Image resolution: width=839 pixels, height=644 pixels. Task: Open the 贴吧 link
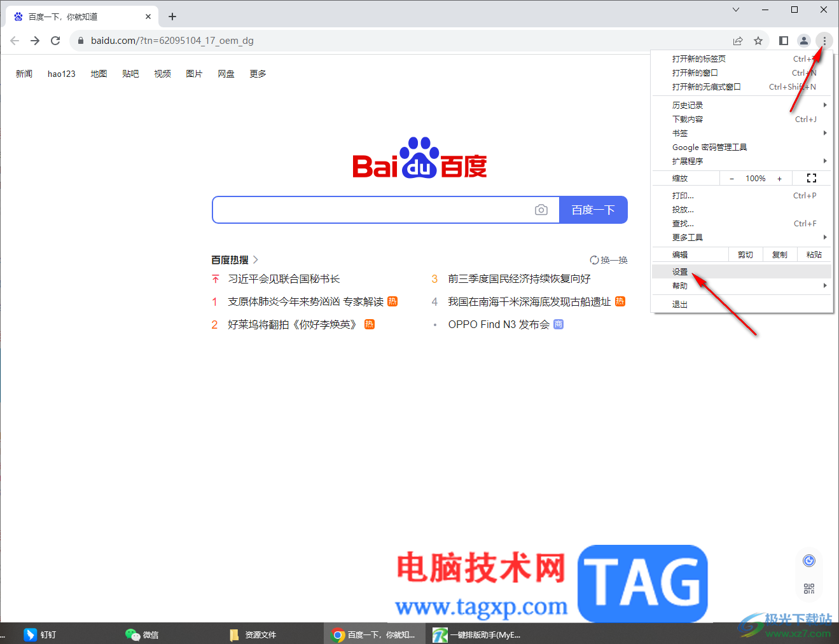[x=130, y=74]
